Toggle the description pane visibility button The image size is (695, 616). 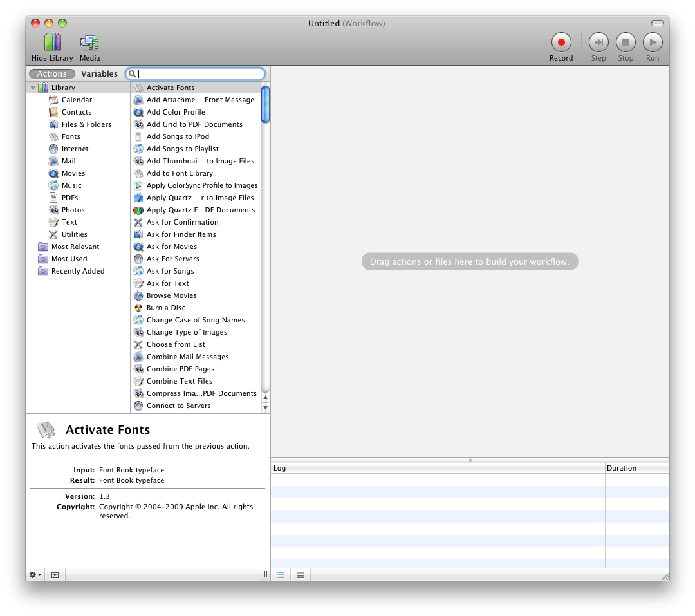(55, 575)
